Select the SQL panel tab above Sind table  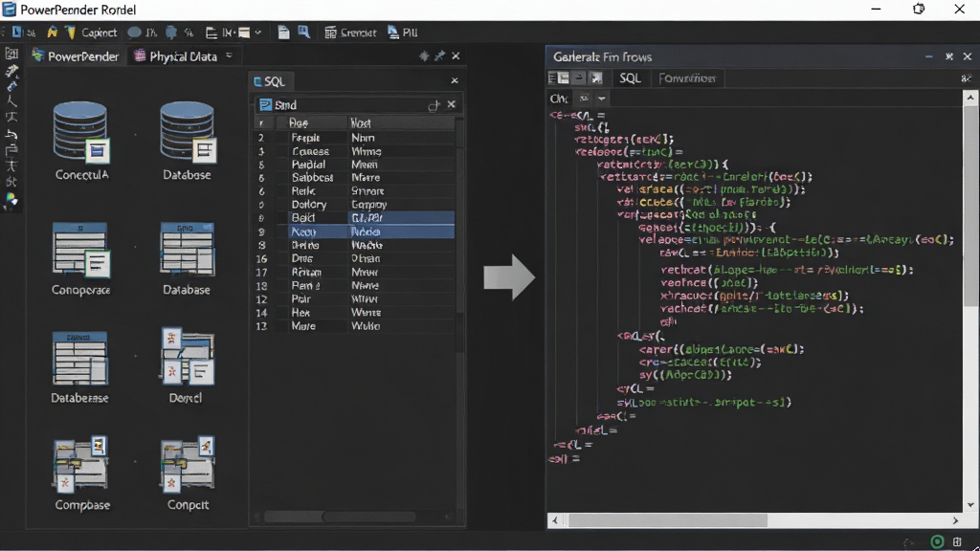coord(269,81)
